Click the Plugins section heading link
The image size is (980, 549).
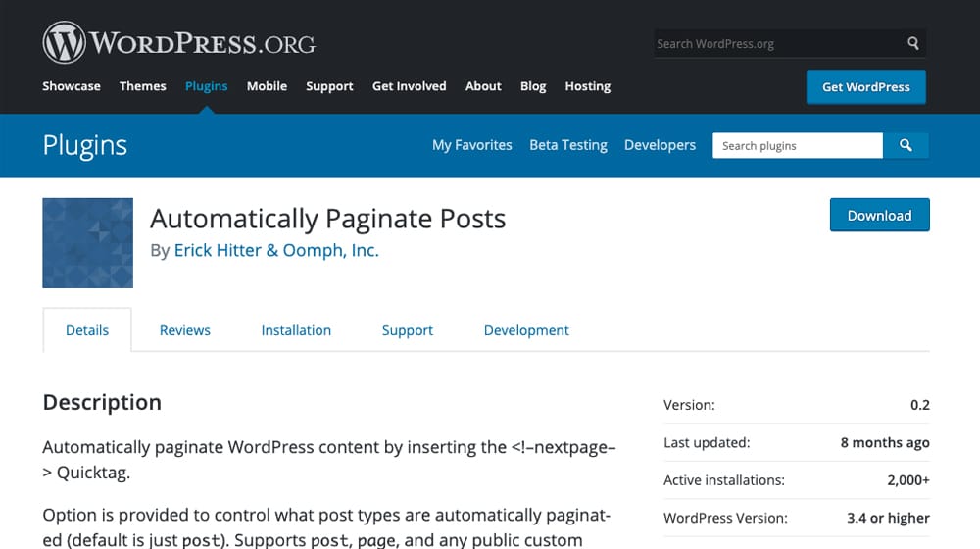[85, 145]
